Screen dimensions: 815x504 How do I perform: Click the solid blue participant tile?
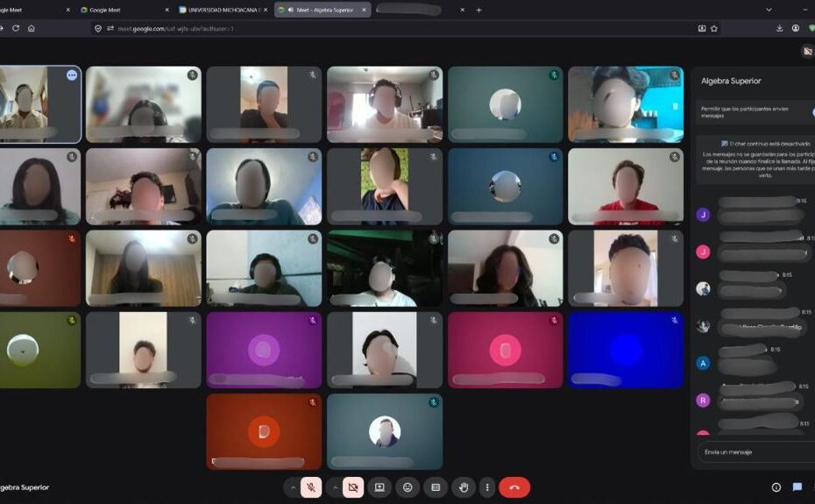pyautogui.click(x=625, y=350)
